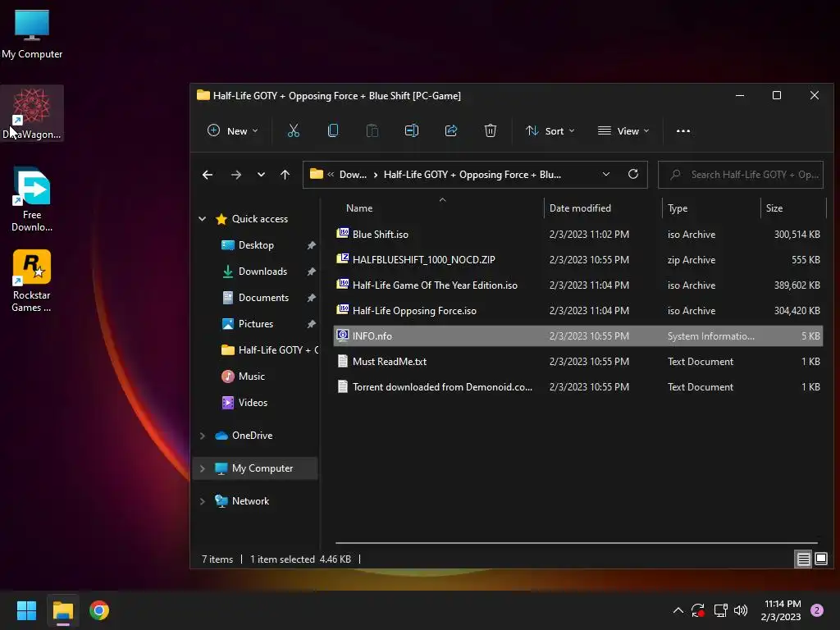Open the See more three-dots menu

pyautogui.click(x=683, y=130)
